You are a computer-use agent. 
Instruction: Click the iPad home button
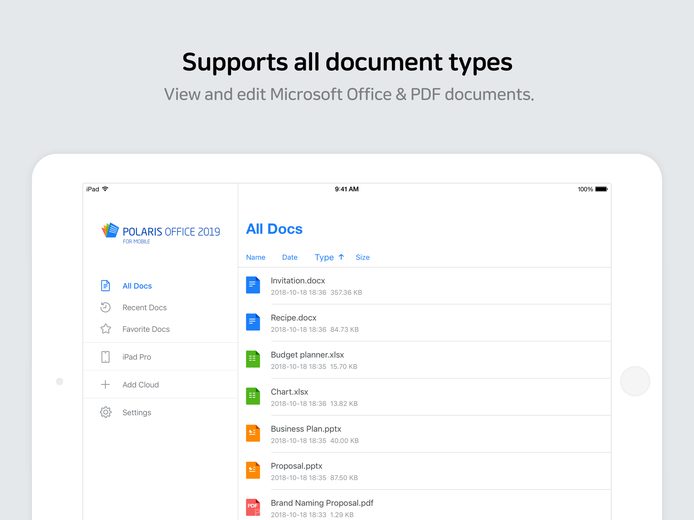coord(635,381)
